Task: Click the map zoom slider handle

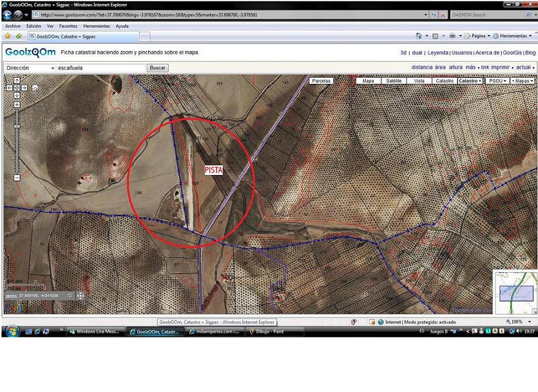Action: pyautogui.click(x=16, y=126)
